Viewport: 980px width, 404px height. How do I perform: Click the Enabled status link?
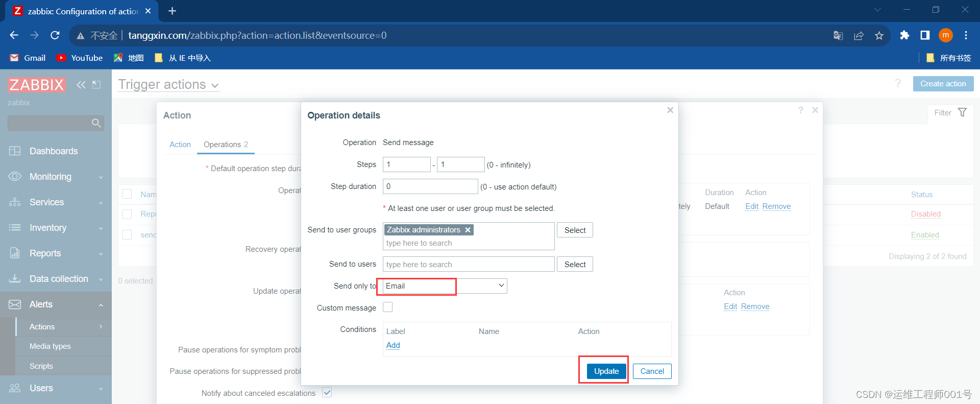point(925,235)
